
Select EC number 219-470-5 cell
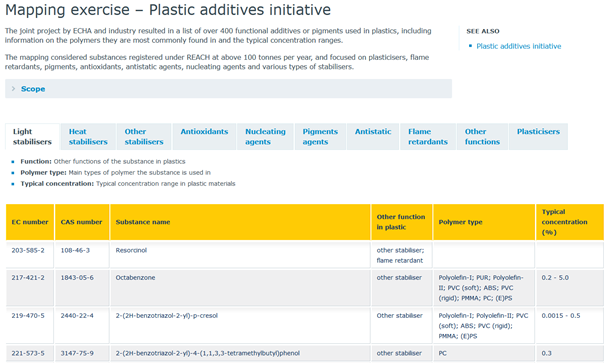pos(30,326)
